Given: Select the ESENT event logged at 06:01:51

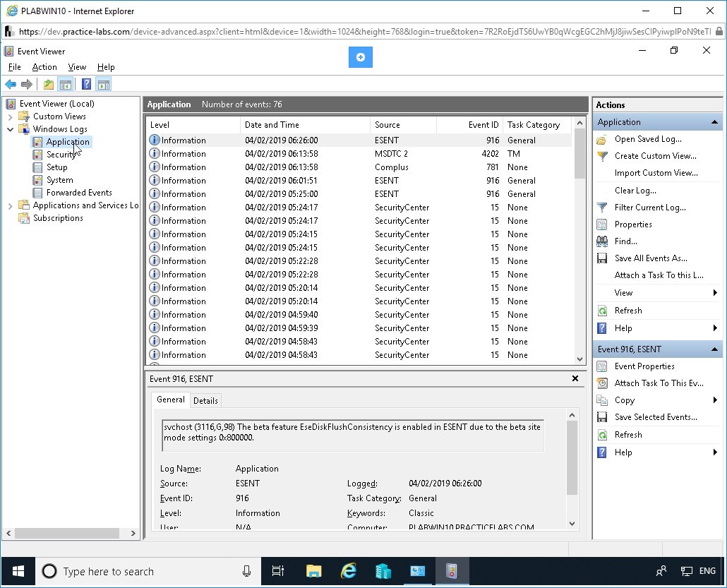Looking at the screenshot, I should [359, 181].
